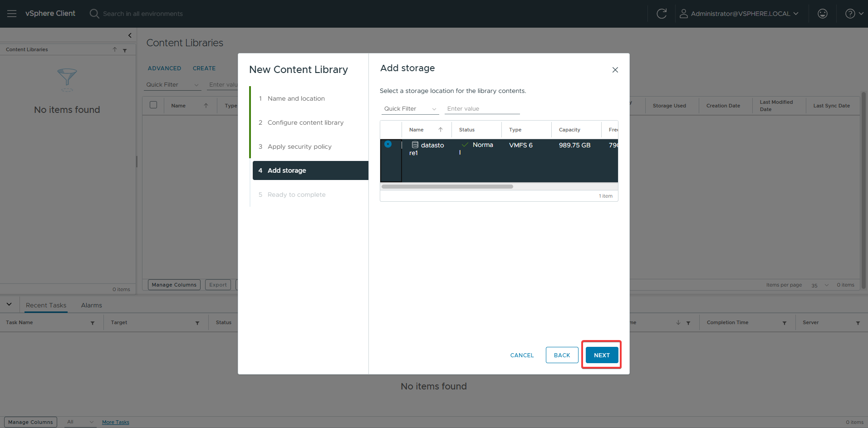This screenshot has width=868, height=428.
Task: Click Manage Columns in Recent Tasks
Action: [x=30, y=422]
